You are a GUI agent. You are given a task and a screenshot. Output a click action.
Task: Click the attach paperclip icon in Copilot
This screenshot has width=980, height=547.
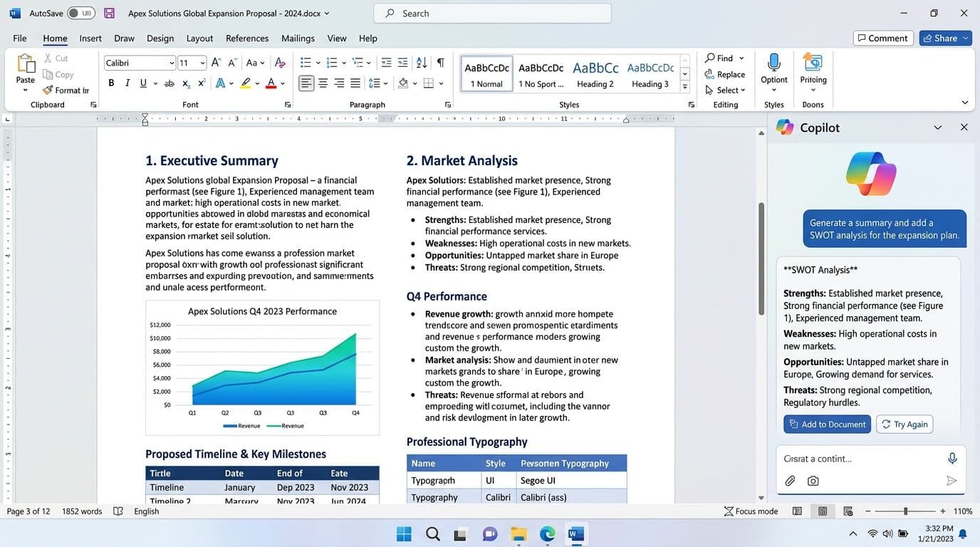[x=790, y=481]
